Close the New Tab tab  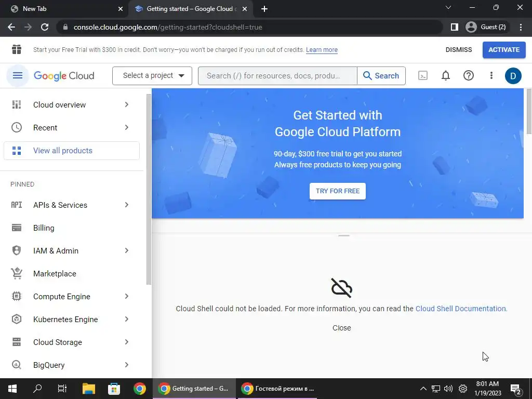(121, 9)
